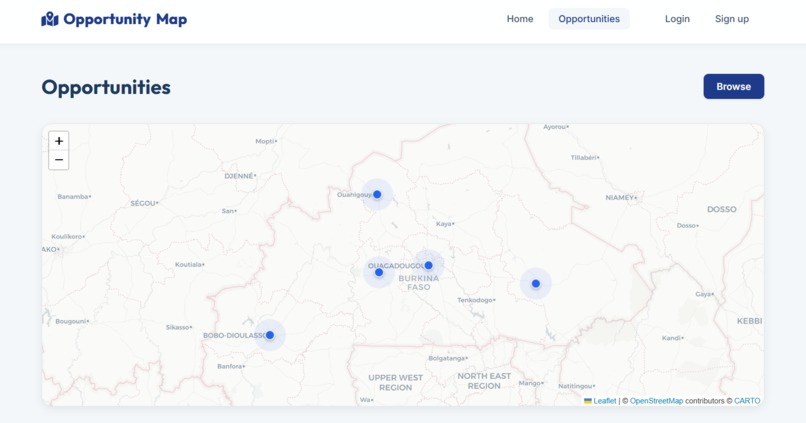806x423 pixels.
Task: Click the Browse button
Action: point(734,86)
